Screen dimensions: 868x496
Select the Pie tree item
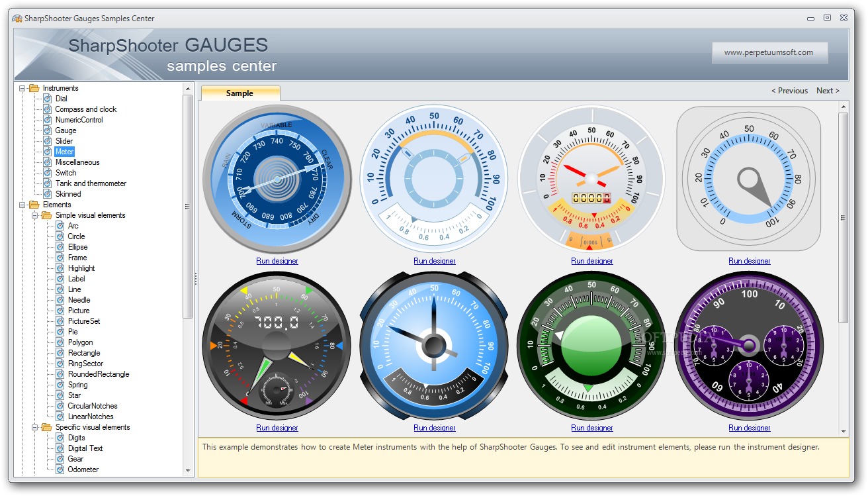point(73,332)
